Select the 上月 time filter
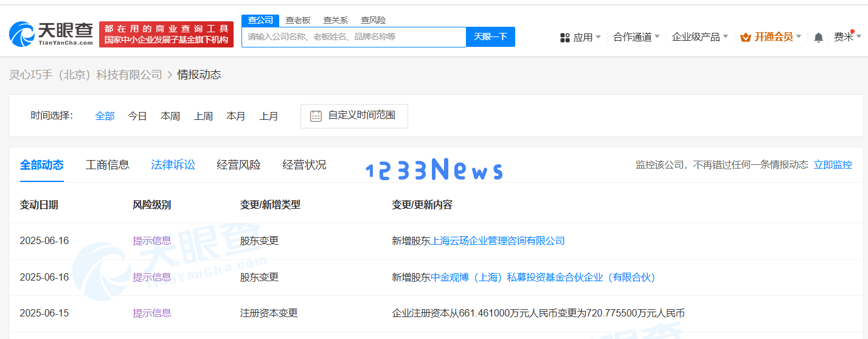Screen dimensions: 868x339 coord(269,116)
